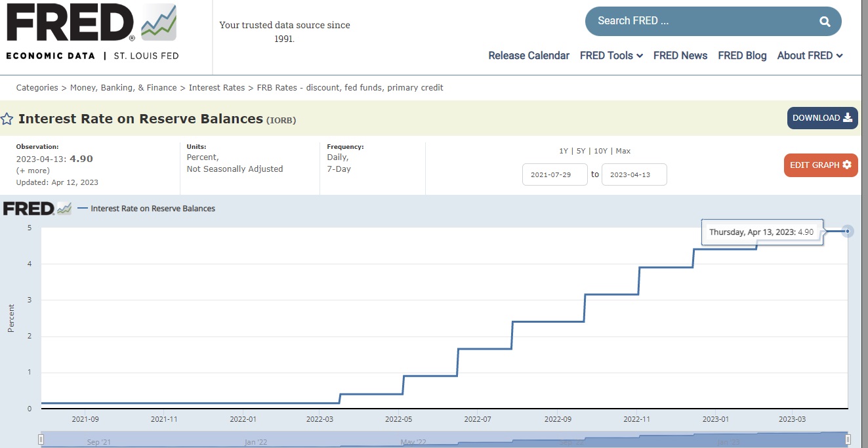
Task: Select the 1Y time range
Action: coord(564,151)
